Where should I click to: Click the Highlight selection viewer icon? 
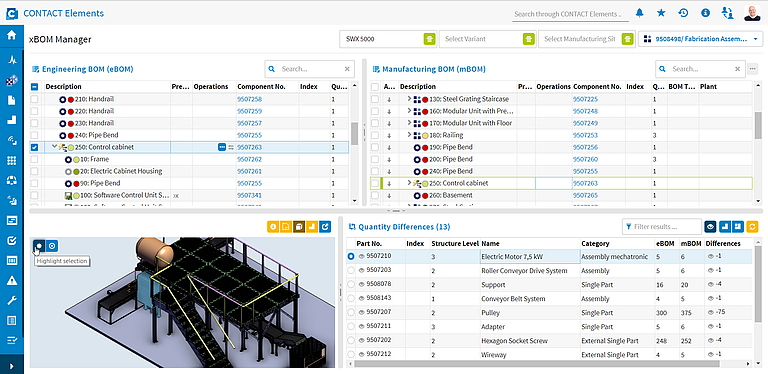(x=39, y=246)
